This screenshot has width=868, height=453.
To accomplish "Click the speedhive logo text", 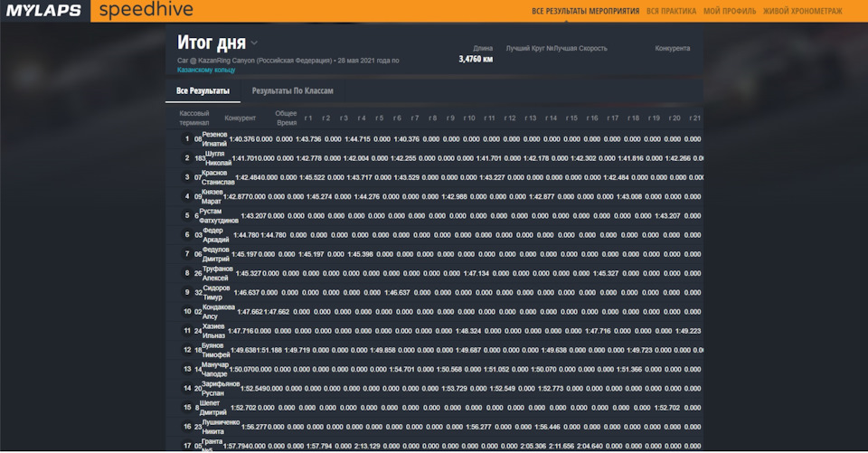I will (x=146, y=9).
